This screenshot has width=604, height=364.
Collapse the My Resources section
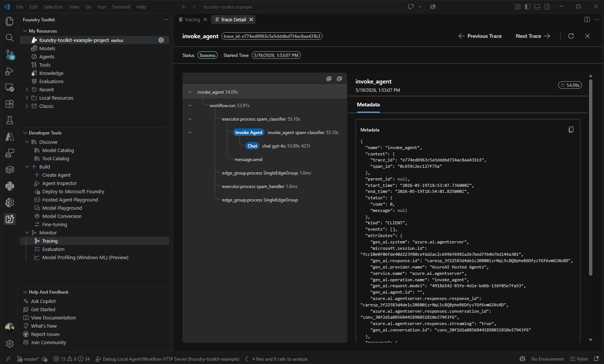click(x=25, y=31)
